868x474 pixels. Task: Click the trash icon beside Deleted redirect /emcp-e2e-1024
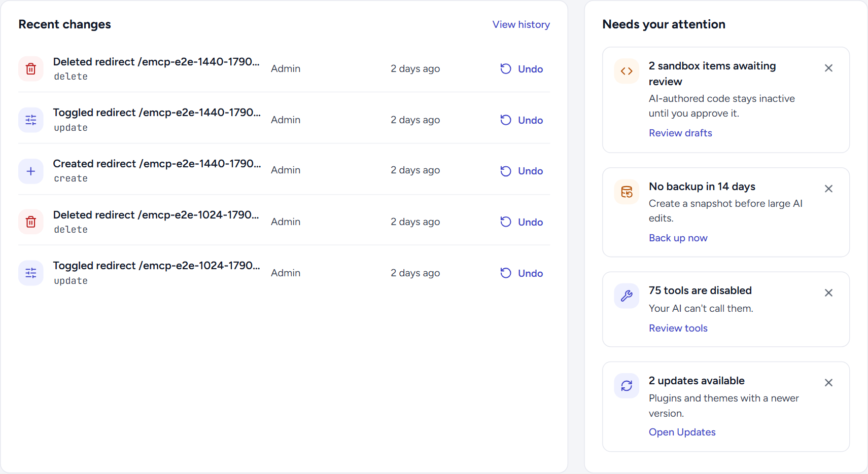(x=31, y=222)
